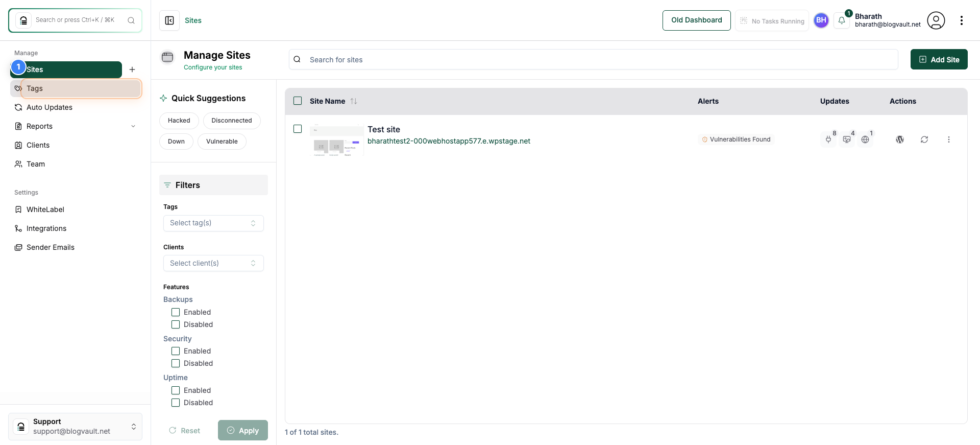
Task: Open Tags in the sidebar
Action: [x=76, y=88]
